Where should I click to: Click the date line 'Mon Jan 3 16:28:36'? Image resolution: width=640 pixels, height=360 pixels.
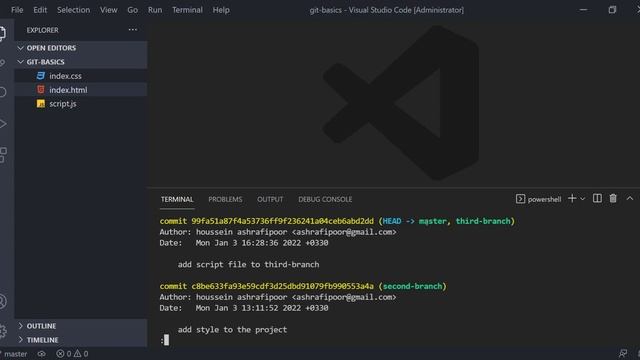tap(244, 243)
